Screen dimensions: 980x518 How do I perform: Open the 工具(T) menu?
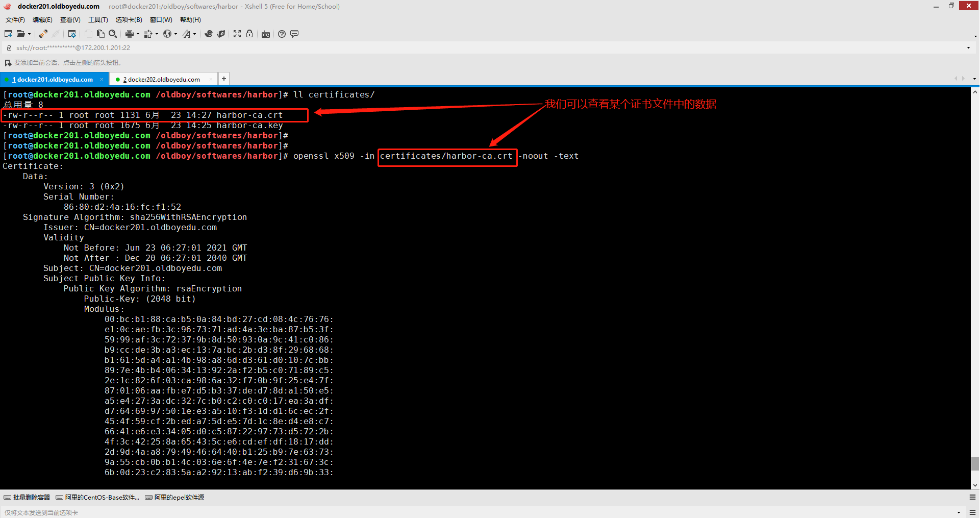pyautogui.click(x=98, y=20)
